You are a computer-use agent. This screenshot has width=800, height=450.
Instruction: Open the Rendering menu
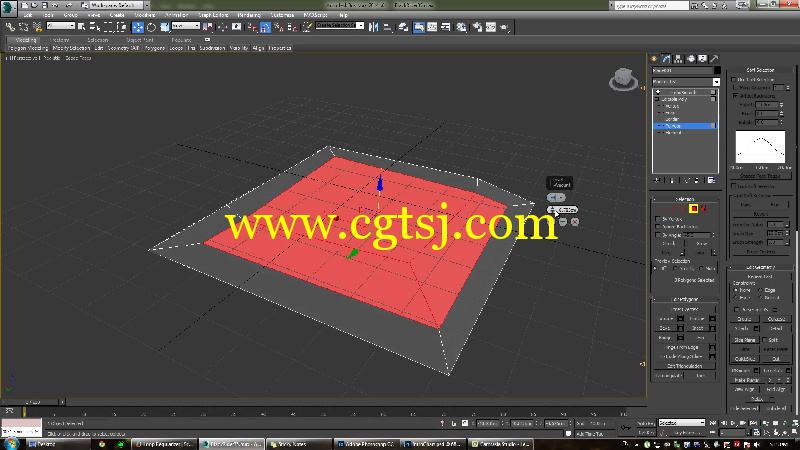pos(249,15)
